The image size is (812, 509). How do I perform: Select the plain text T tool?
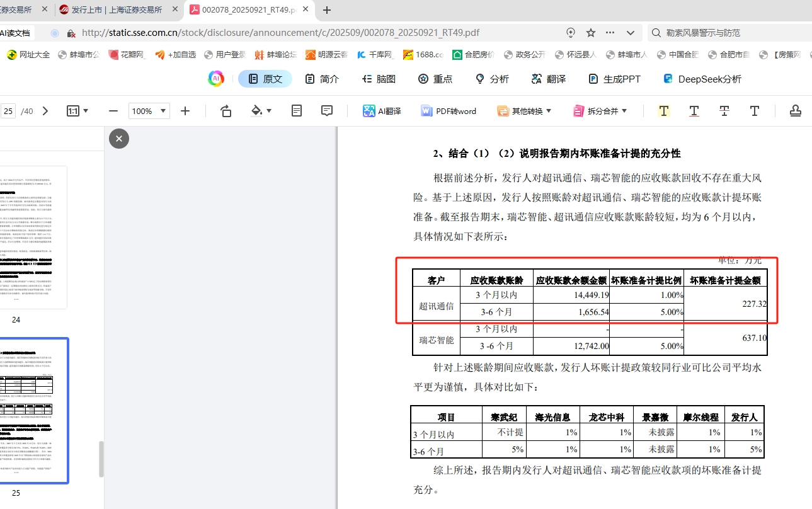click(x=754, y=111)
